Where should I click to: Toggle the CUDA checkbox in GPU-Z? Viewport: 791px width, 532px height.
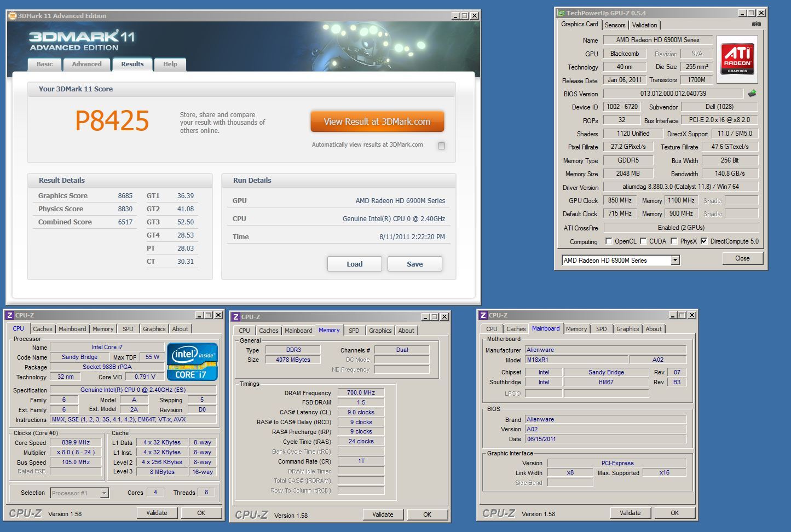pyautogui.click(x=643, y=241)
